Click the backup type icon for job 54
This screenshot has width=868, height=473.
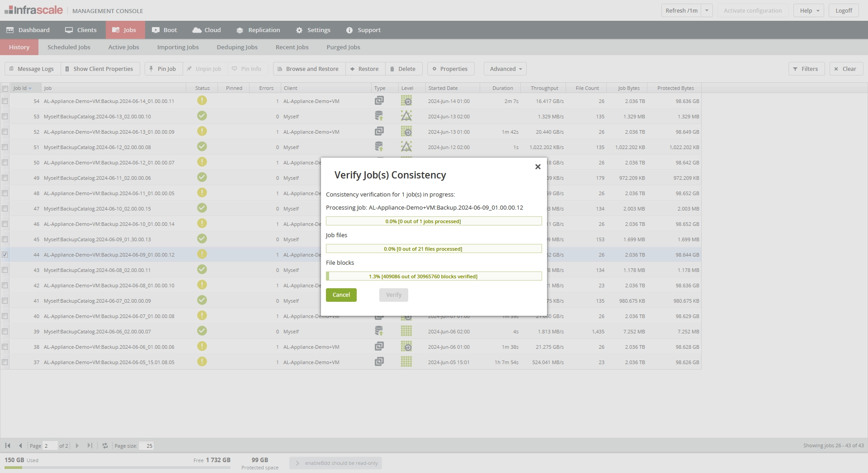click(379, 101)
